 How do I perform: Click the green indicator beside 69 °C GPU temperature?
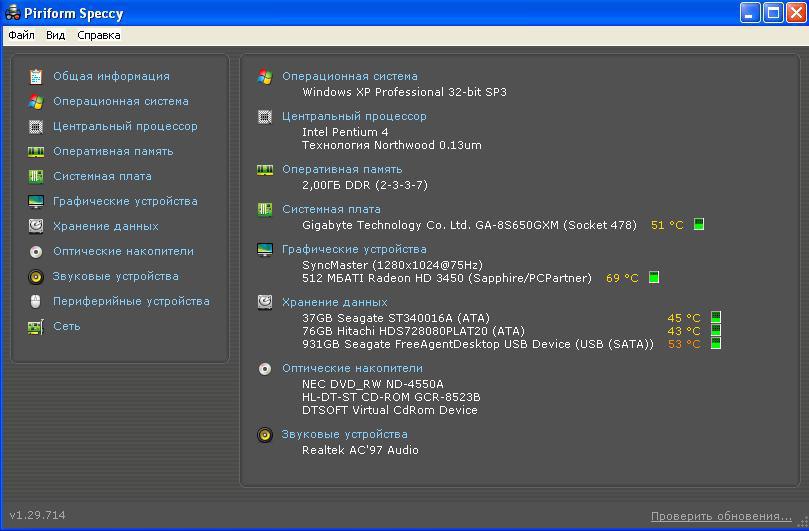pyautogui.click(x=654, y=277)
